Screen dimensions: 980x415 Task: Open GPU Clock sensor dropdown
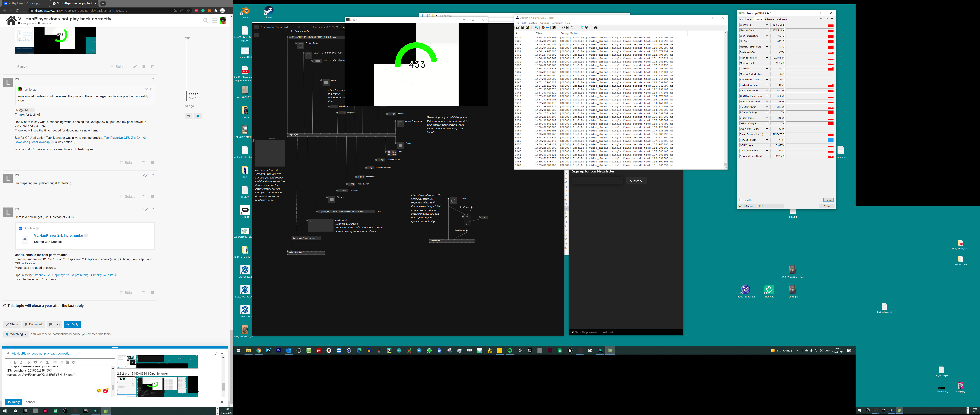click(767, 25)
